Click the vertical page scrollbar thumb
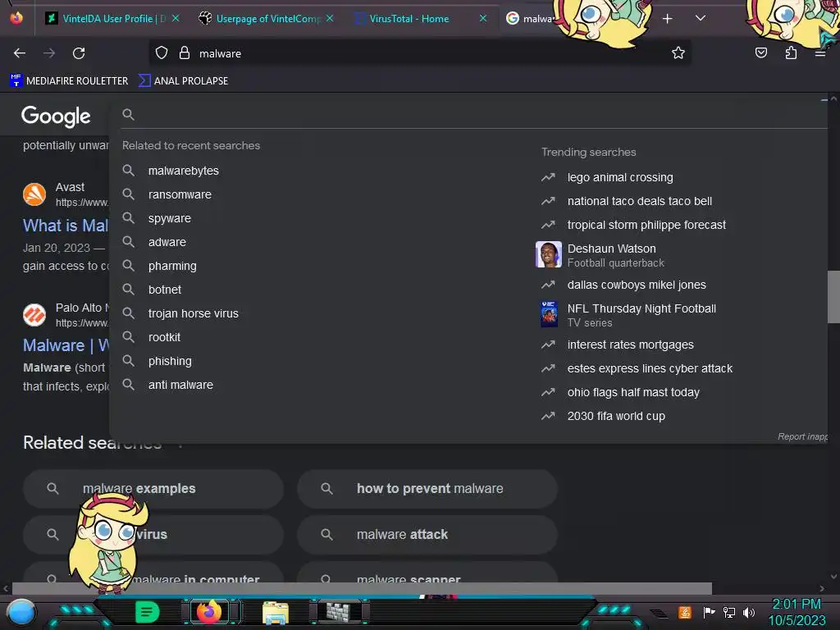840x630 pixels. 833,297
